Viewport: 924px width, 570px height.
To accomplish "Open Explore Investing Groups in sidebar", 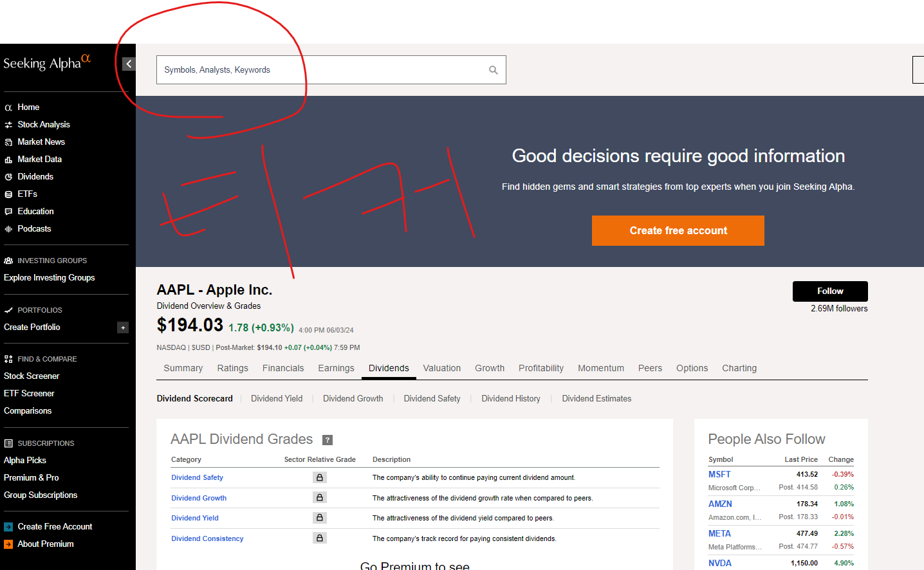I will pyautogui.click(x=50, y=278).
